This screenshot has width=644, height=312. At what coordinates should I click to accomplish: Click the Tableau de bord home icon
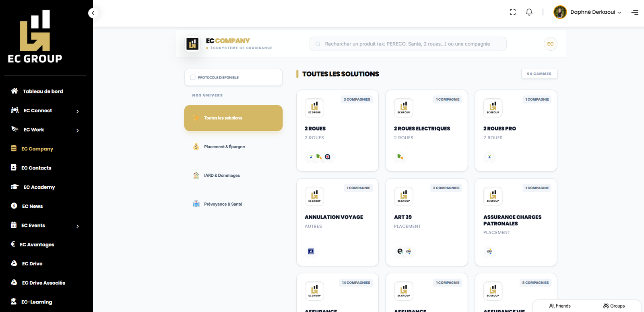14,91
